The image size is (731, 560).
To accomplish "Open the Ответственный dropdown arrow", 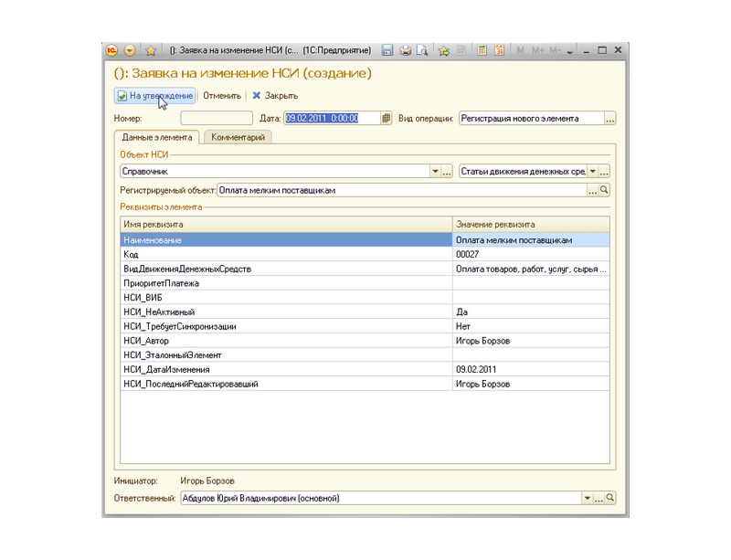I will [x=587, y=499].
